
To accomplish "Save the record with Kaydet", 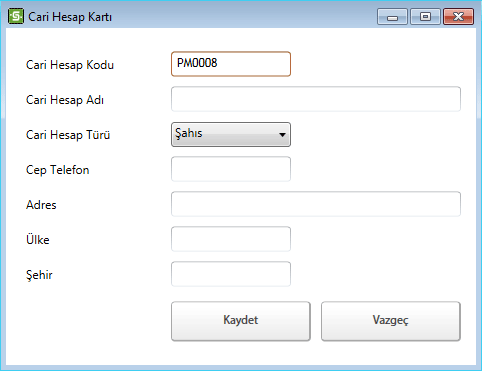I will pos(241,321).
